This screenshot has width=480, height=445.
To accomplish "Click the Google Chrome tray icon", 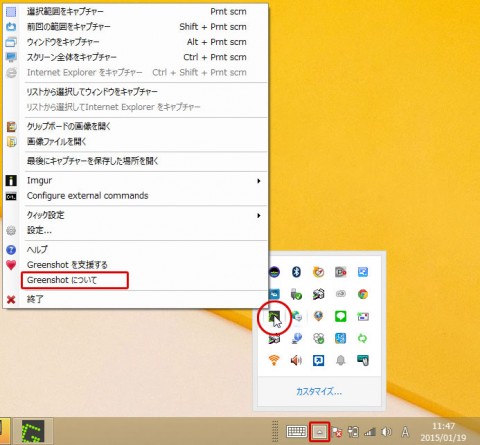I will tap(363, 294).
